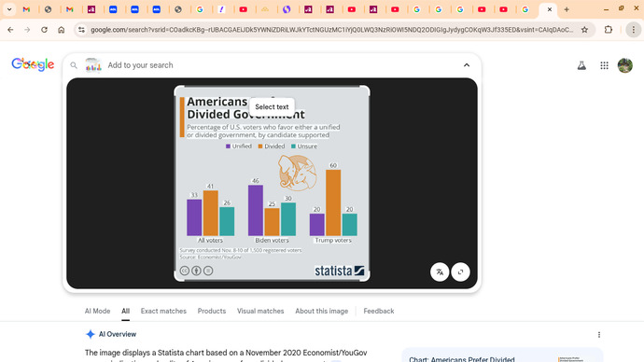This screenshot has height=362, width=644.
Task: Open the Products tab
Action: (x=212, y=311)
